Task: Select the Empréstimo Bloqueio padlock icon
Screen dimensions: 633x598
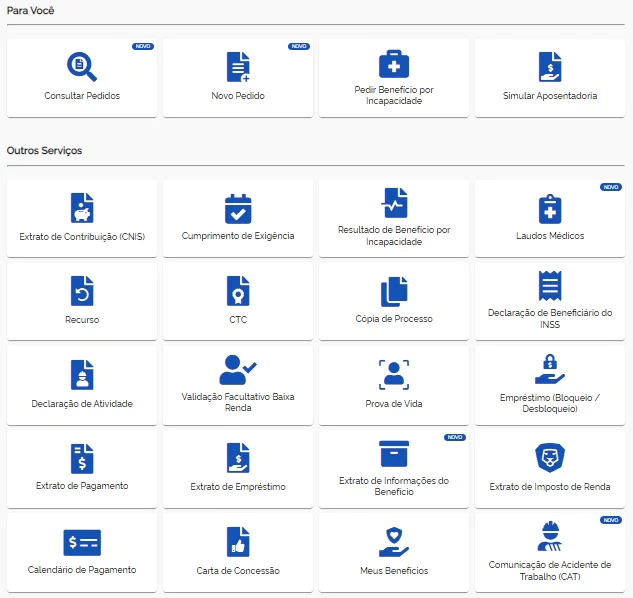Action: pos(550,368)
